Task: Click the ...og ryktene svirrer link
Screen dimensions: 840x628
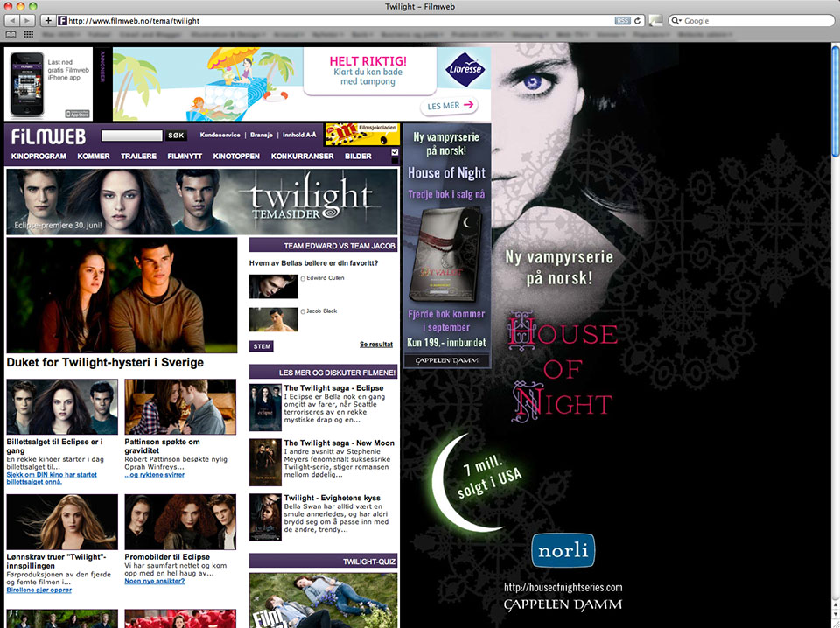Action: coord(154,475)
